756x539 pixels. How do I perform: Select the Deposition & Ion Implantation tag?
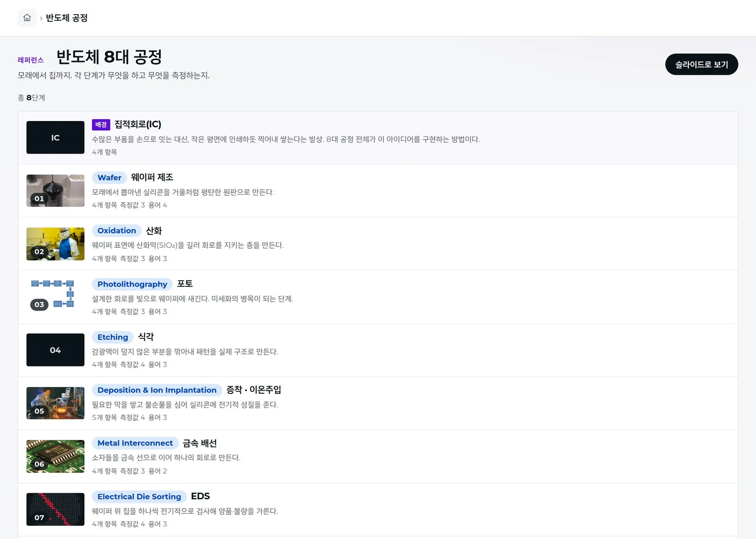pyautogui.click(x=157, y=390)
